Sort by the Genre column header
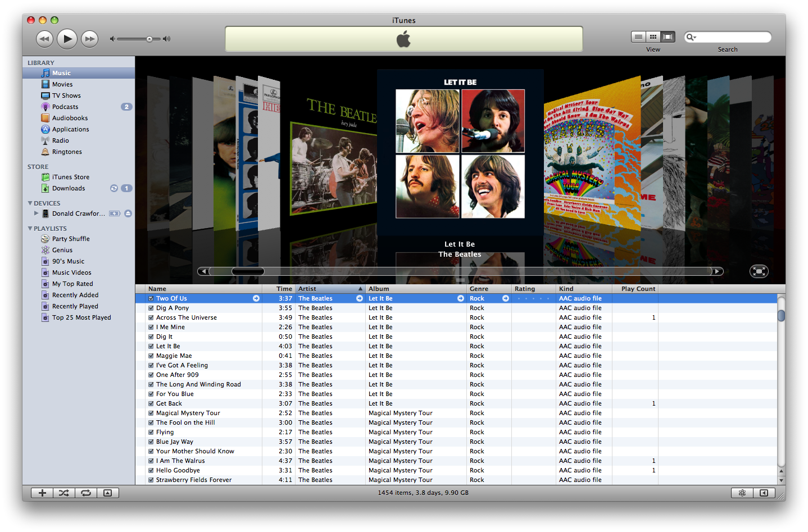The height and width of the screenshot is (532, 808). pyautogui.click(x=489, y=289)
